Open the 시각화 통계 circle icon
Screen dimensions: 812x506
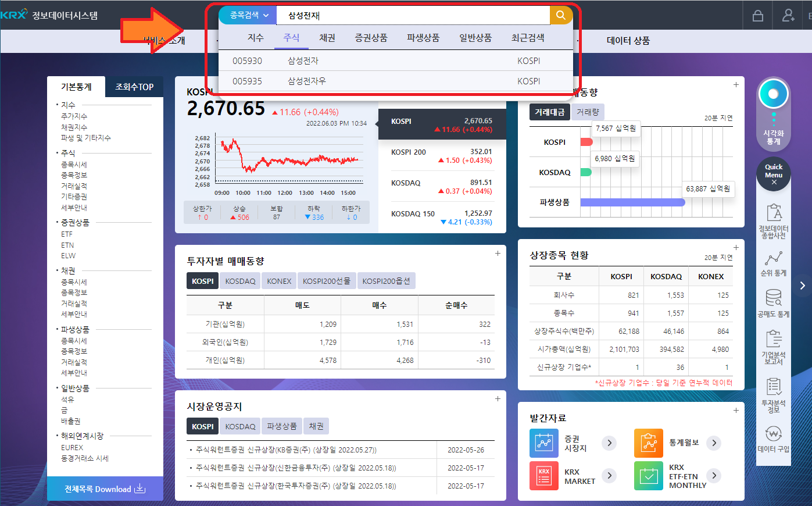tap(774, 94)
